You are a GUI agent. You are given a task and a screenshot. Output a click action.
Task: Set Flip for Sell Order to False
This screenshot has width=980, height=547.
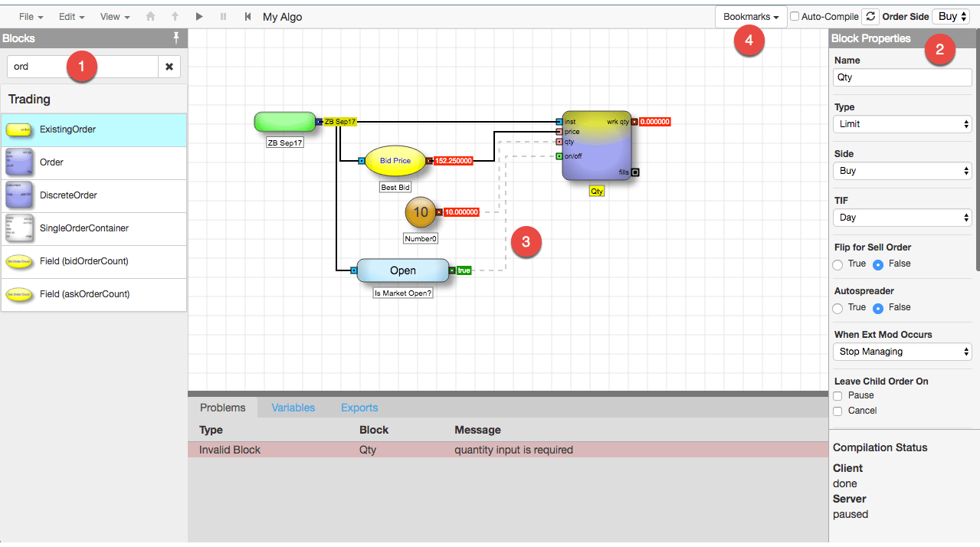(878, 264)
